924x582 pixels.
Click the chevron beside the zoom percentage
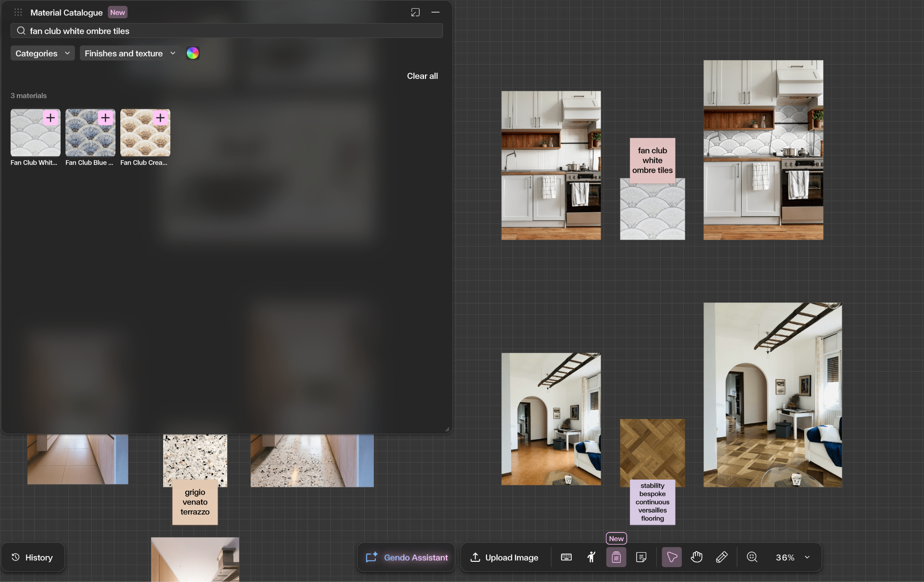(x=807, y=557)
